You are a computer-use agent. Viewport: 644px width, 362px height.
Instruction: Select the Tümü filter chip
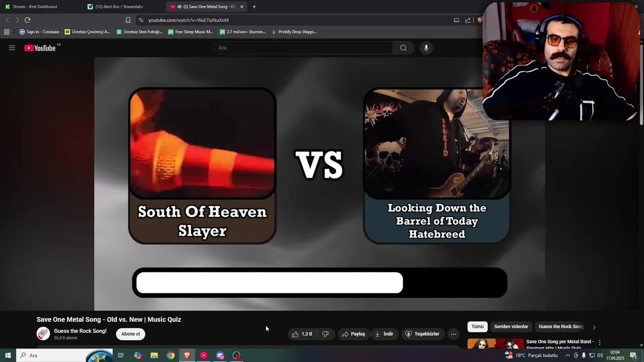pyautogui.click(x=477, y=327)
